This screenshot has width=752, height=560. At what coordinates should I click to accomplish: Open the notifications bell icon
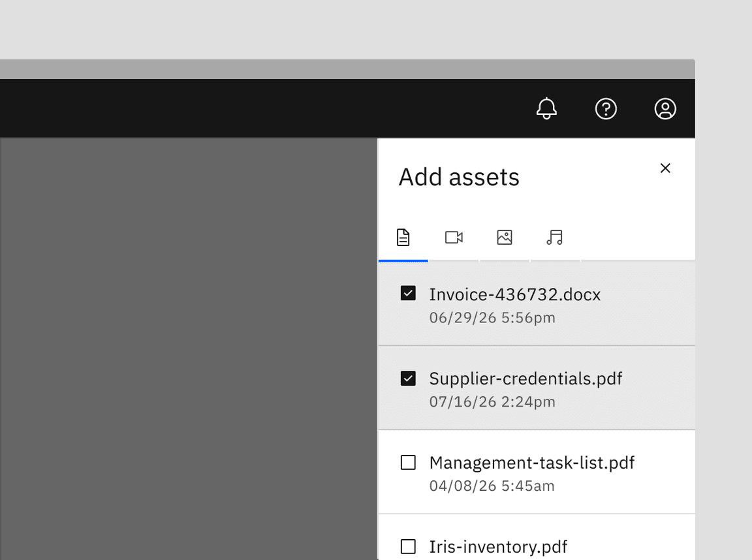tap(547, 109)
